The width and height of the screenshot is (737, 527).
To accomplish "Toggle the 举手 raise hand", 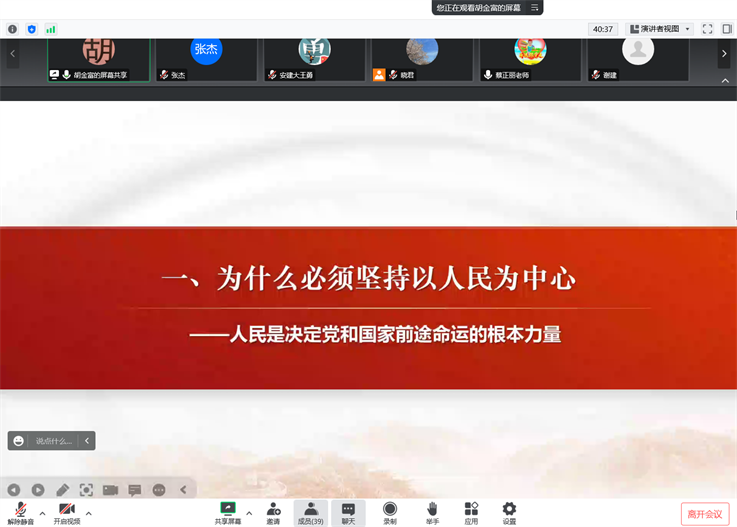I will 432,513.
